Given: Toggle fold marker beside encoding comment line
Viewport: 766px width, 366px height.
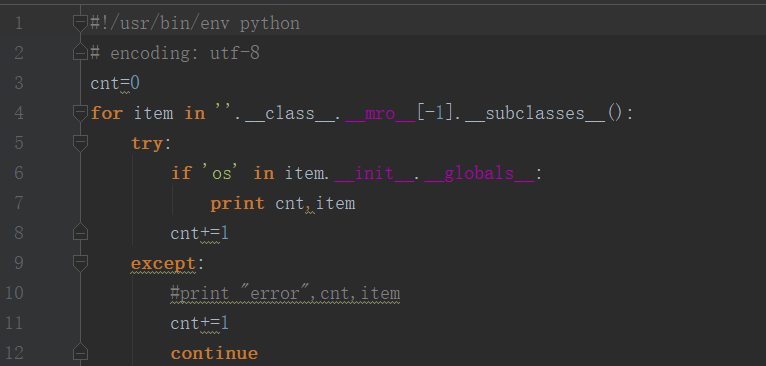Looking at the screenshot, I should pos(80,52).
